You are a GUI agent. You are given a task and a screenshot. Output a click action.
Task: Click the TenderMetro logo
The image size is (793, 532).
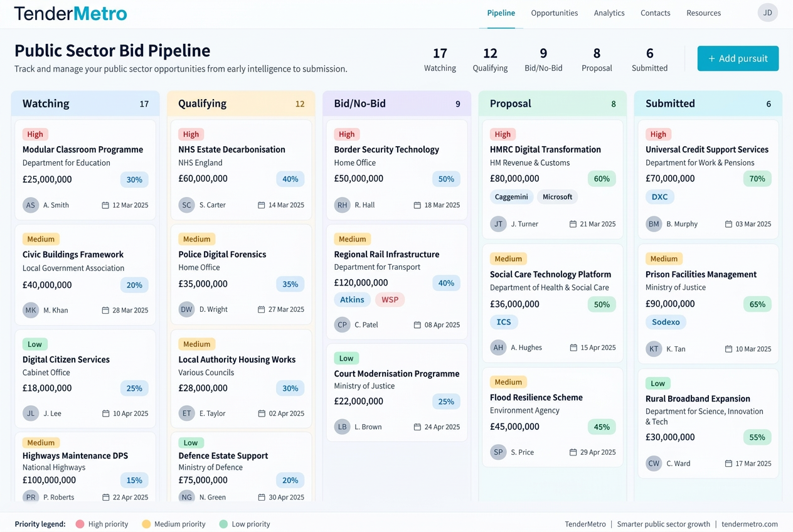pyautogui.click(x=70, y=13)
